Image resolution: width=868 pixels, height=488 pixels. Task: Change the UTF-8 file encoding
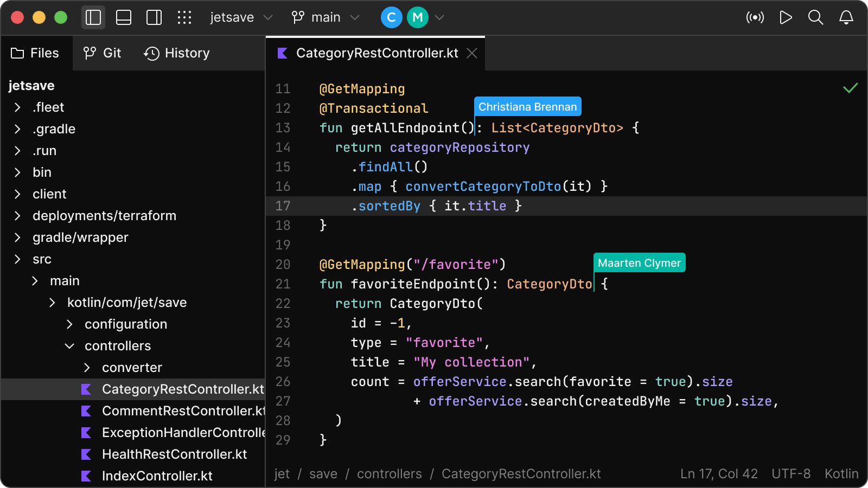click(x=790, y=473)
